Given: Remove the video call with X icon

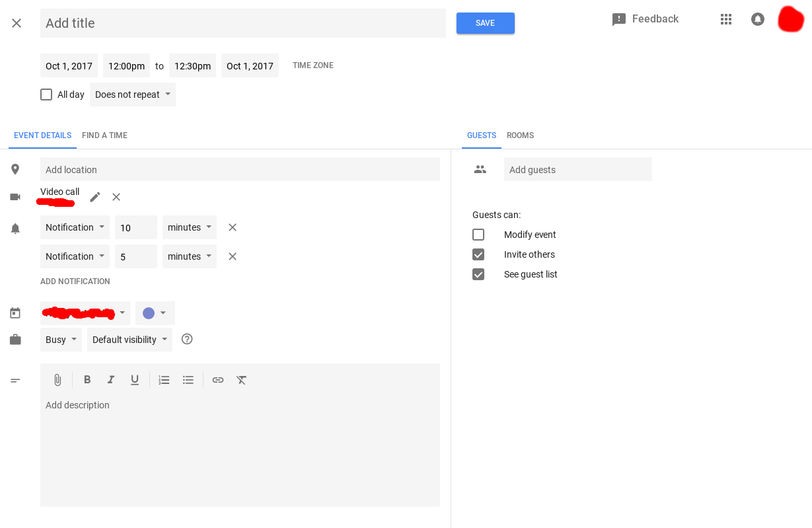Looking at the screenshot, I should (116, 197).
